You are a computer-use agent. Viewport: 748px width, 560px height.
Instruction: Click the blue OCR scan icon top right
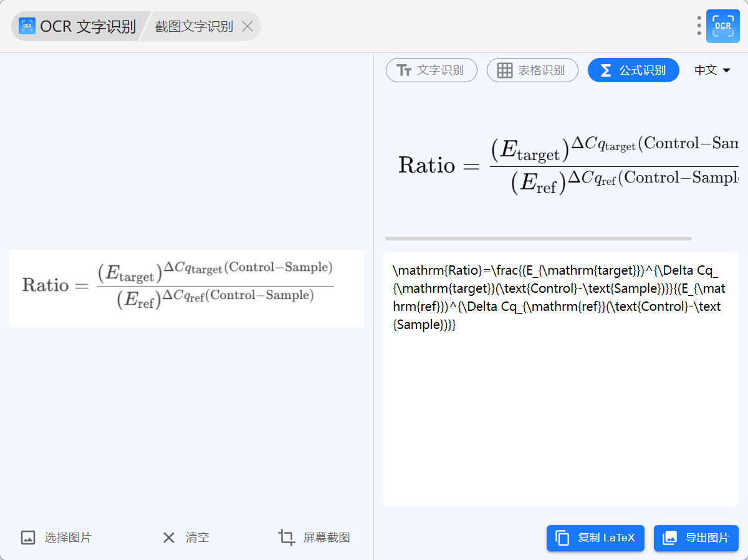coord(722,26)
